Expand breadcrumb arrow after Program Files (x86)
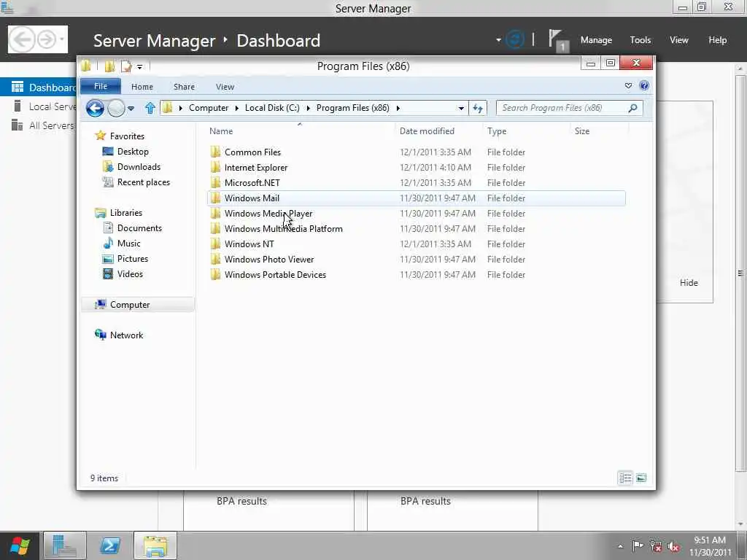This screenshot has width=747, height=560. tap(398, 108)
